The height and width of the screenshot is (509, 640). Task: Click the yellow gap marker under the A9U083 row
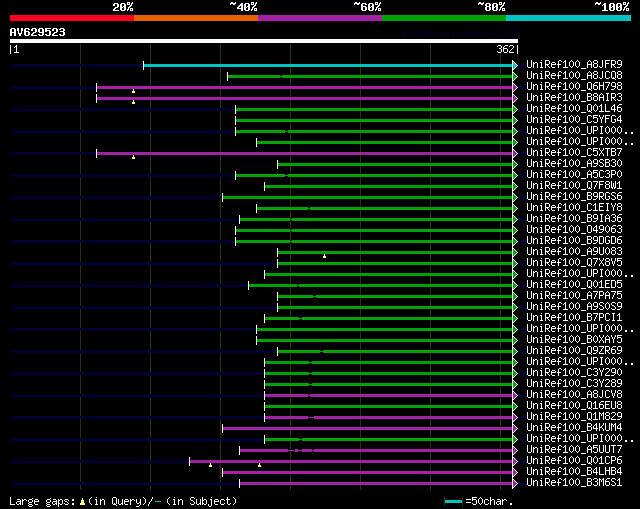(x=324, y=256)
